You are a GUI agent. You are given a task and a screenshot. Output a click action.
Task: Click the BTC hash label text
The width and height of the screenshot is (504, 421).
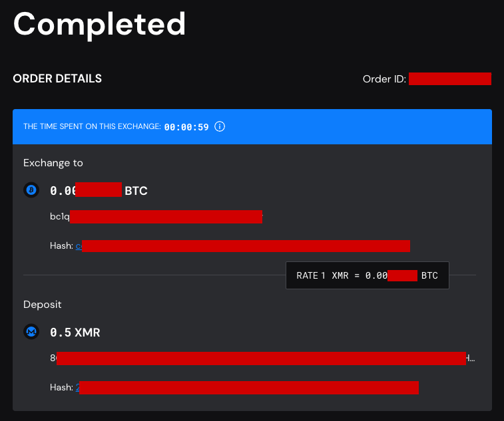61,246
